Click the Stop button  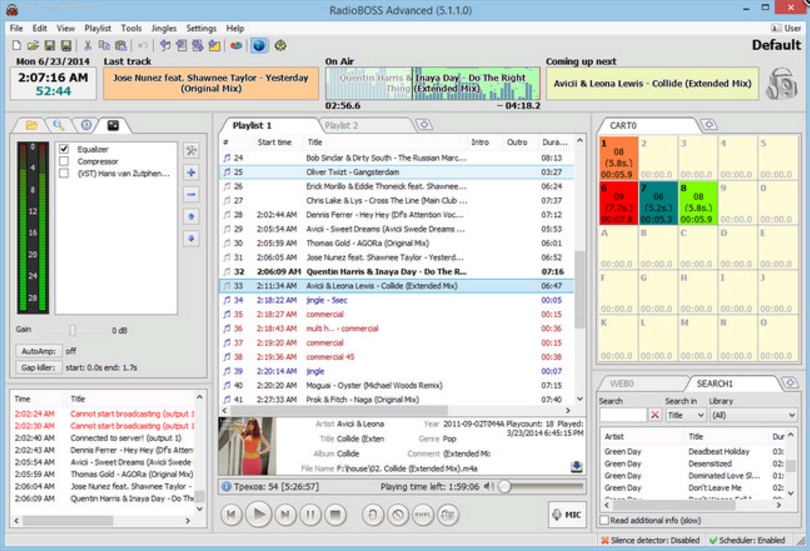(335, 514)
